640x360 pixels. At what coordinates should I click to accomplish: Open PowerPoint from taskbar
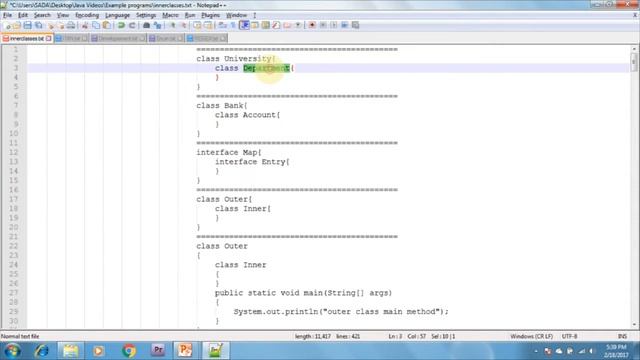click(x=185, y=351)
